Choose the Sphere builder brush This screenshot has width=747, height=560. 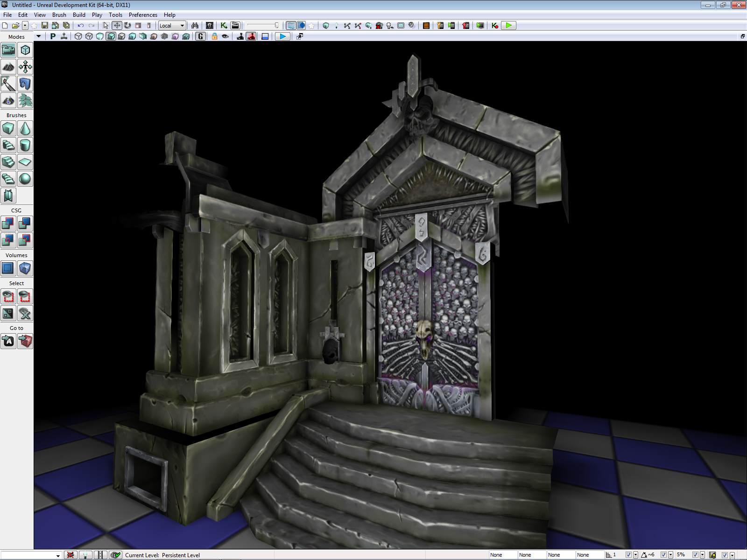(25, 179)
